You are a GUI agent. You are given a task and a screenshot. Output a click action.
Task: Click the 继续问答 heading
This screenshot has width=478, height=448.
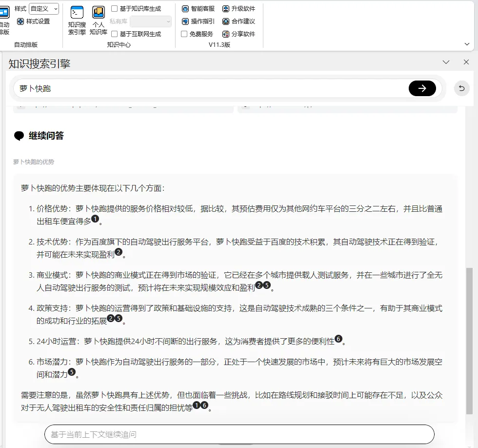pyautogui.click(x=46, y=136)
